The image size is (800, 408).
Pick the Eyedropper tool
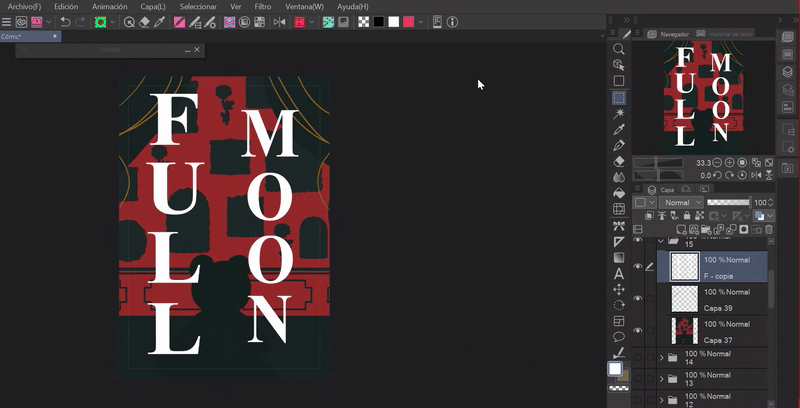pos(619,129)
